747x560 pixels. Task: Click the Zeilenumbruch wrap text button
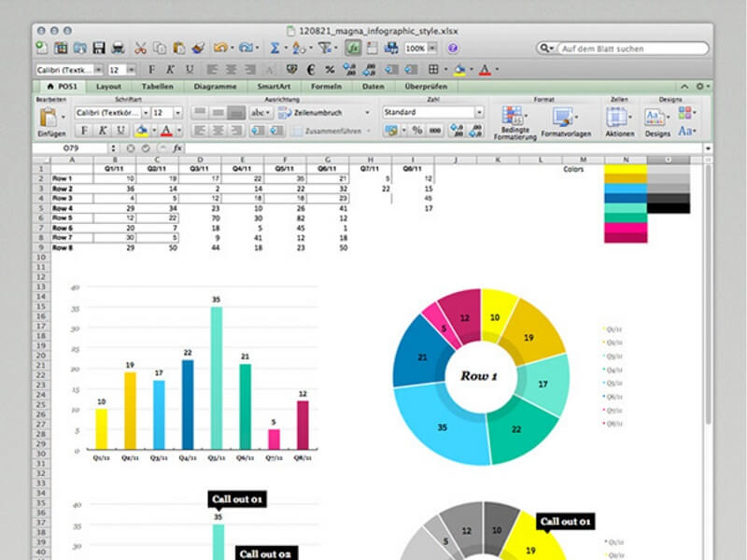pos(311,113)
